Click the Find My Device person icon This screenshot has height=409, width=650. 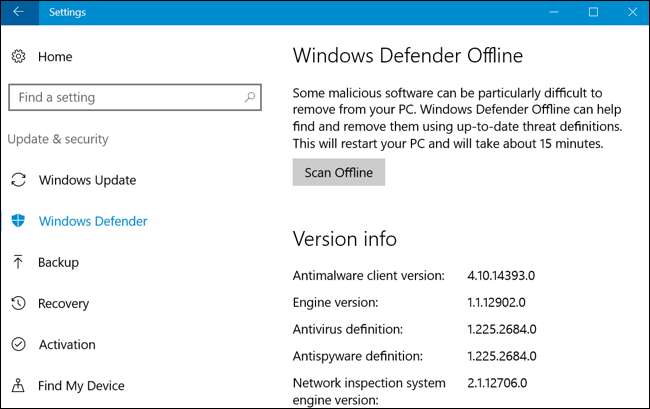coord(18,385)
